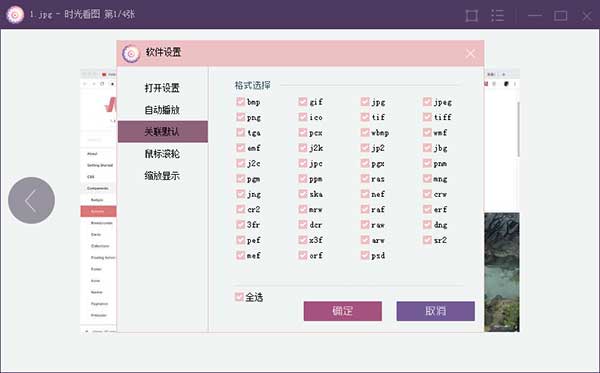Image resolution: width=600 pixels, height=373 pixels.
Task: Open the list menu icon in the title bar
Action: pos(497,16)
